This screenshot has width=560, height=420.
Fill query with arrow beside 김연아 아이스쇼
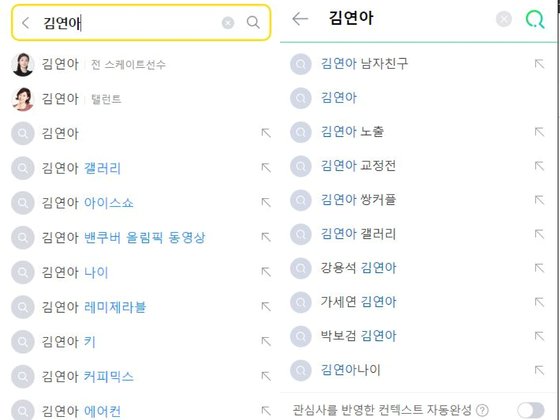click(266, 202)
